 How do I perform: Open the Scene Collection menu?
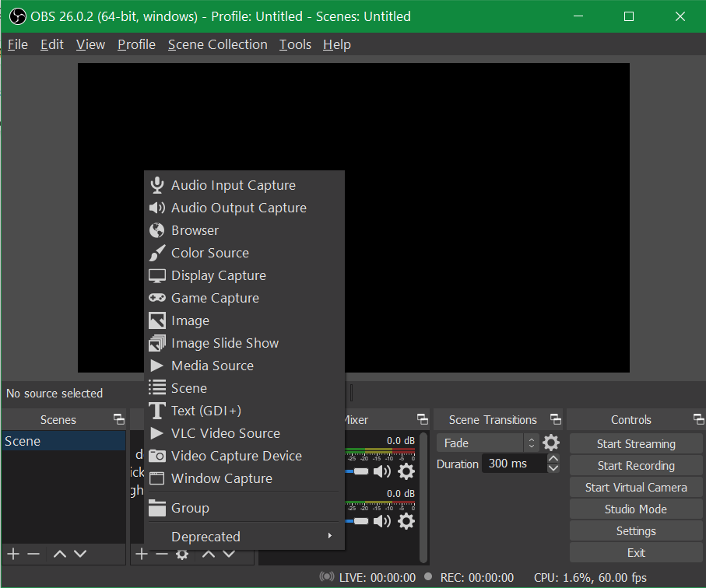click(x=217, y=44)
